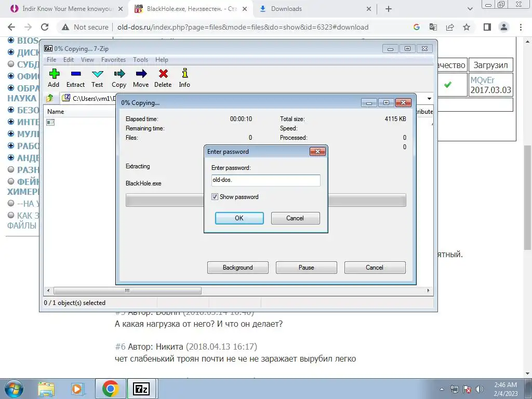Open Chrome tab search chevron
The height and width of the screenshot is (399, 532).
[470, 9]
